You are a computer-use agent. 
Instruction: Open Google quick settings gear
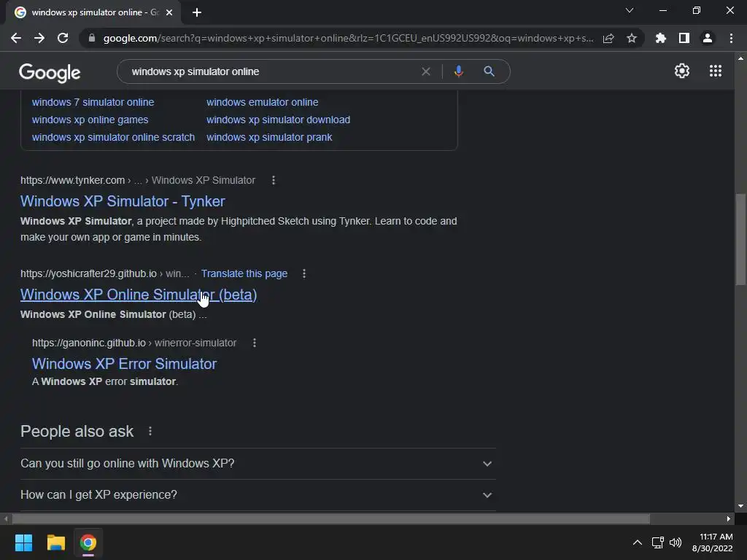pos(682,71)
